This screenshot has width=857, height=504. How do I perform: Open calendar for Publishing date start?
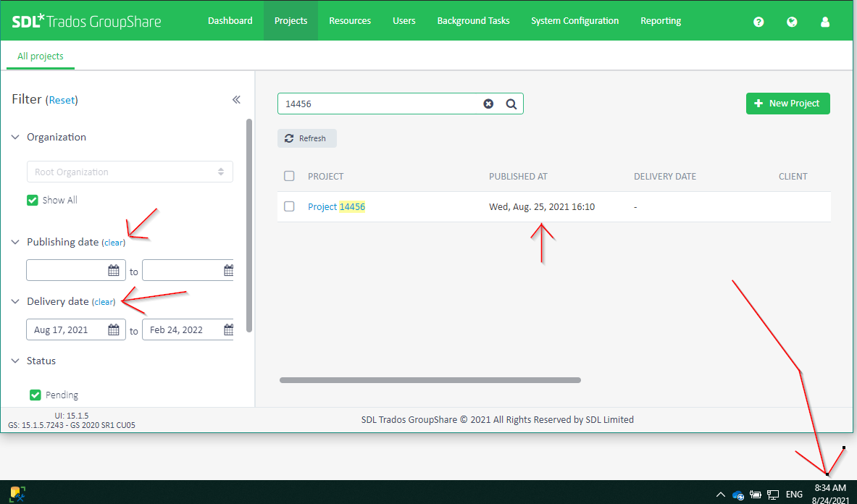coord(114,271)
